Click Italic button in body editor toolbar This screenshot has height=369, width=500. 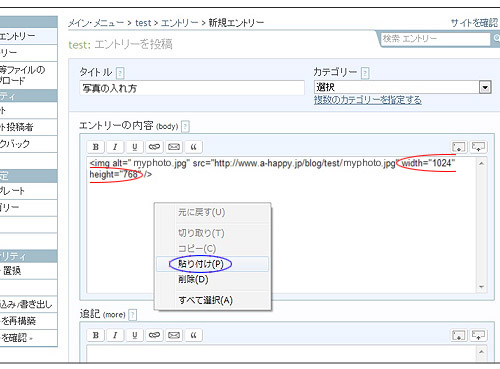115,147
